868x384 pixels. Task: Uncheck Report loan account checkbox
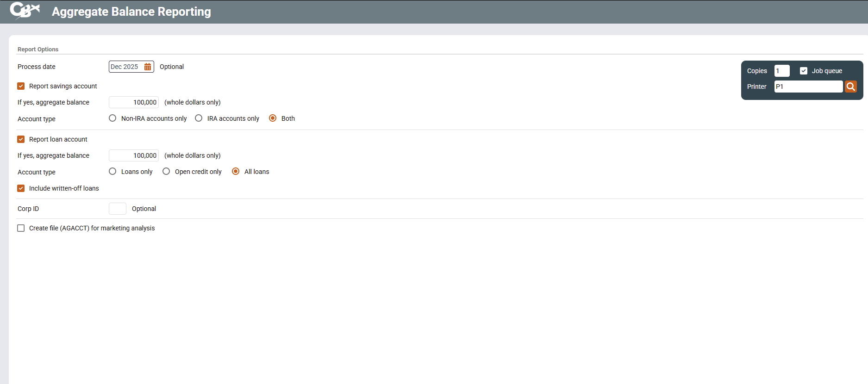pos(21,139)
